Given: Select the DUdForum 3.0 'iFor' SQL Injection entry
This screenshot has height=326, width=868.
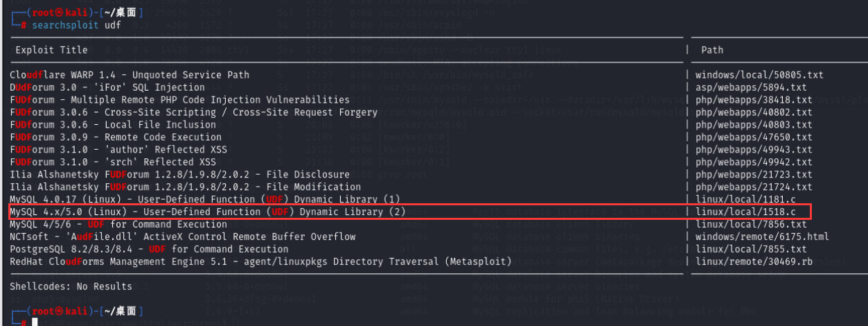Looking at the screenshot, I should pyautogui.click(x=107, y=87).
